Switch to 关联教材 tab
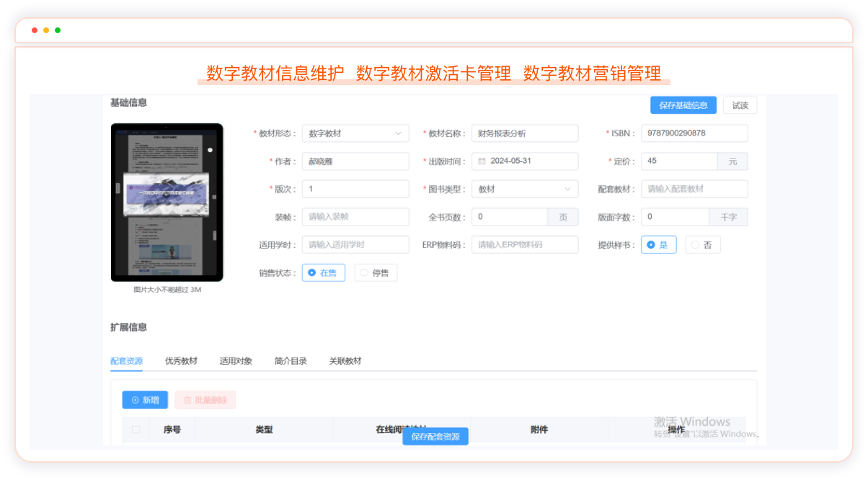This screenshot has width=868, height=480. click(345, 361)
